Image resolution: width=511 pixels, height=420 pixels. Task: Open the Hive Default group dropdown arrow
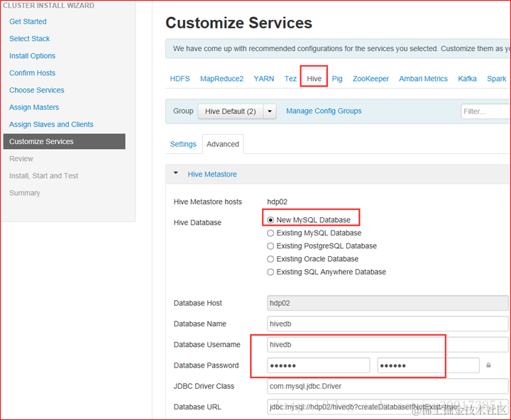click(270, 111)
